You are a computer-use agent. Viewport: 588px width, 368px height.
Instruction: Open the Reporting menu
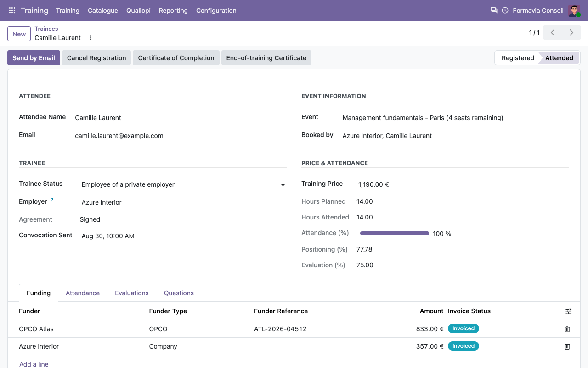click(173, 11)
